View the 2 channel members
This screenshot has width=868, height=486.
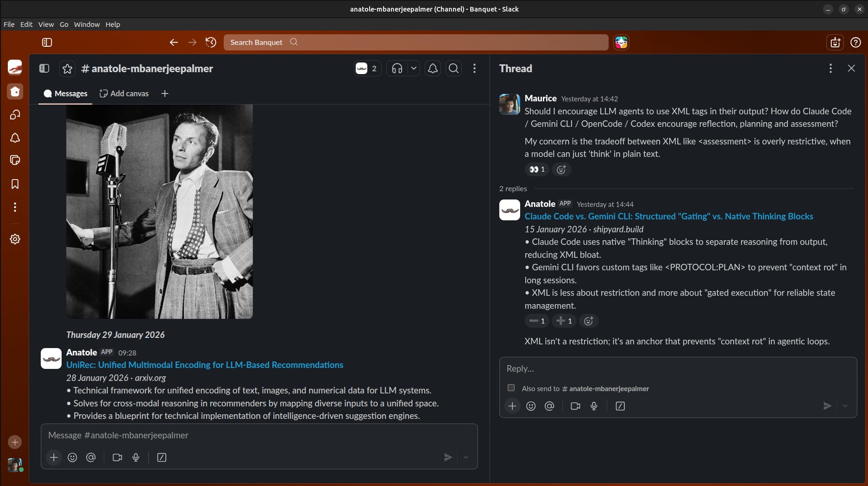tap(367, 69)
